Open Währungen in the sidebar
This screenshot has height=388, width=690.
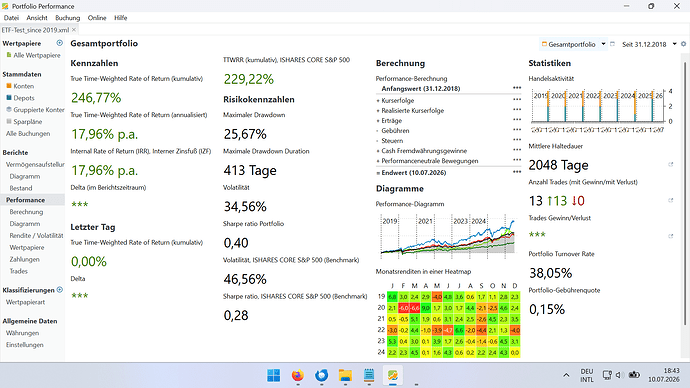pyautogui.click(x=22, y=333)
